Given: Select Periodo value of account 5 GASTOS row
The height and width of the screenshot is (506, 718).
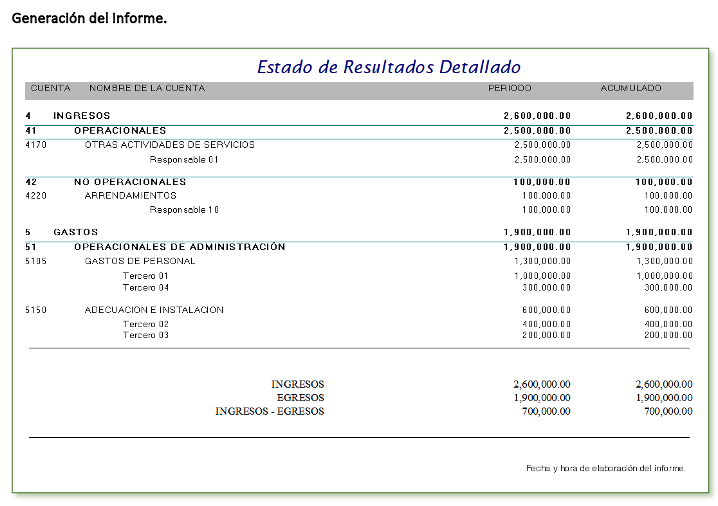Looking at the screenshot, I should [537, 232].
